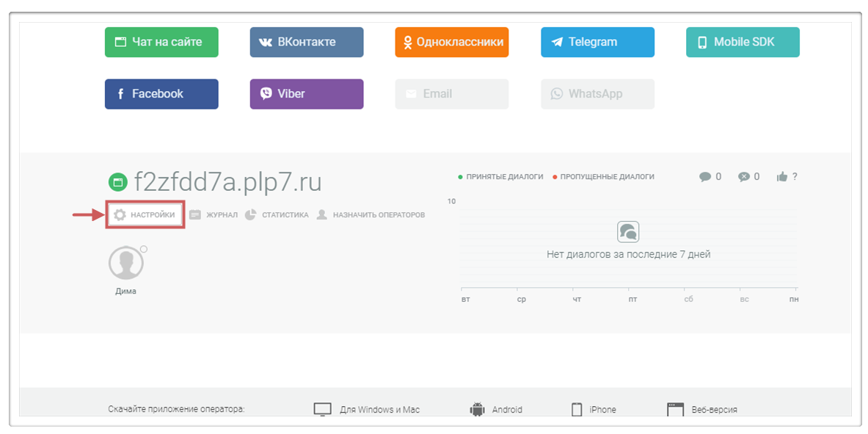The image size is (868, 434).
Task: Open the Настройки gear icon
Action: (x=120, y=215)
